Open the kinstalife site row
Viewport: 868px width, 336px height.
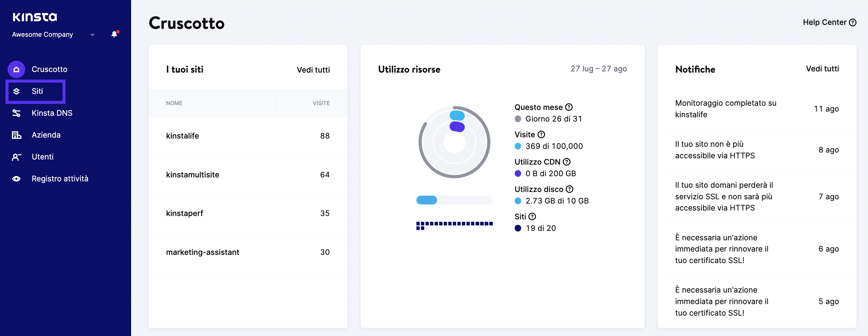[x=182, y=136]
